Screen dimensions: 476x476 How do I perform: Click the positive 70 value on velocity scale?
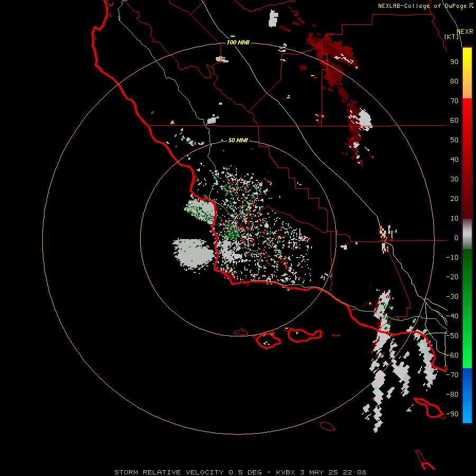pos(454,101)
